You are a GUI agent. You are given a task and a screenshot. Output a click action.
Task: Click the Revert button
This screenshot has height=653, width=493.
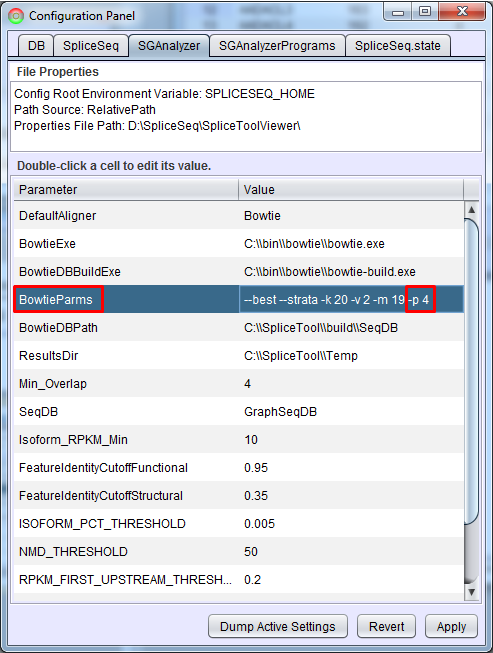tap(386, 626)
